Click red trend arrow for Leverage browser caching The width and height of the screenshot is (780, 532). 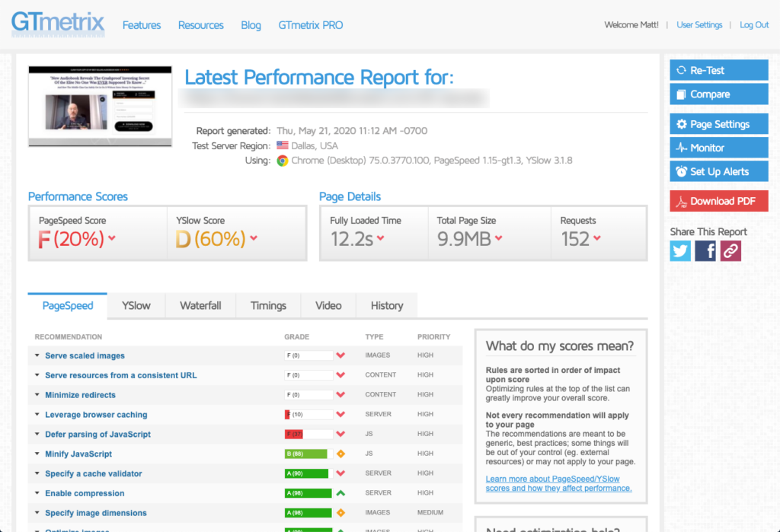pyautogui.click(x=340, y=414)
